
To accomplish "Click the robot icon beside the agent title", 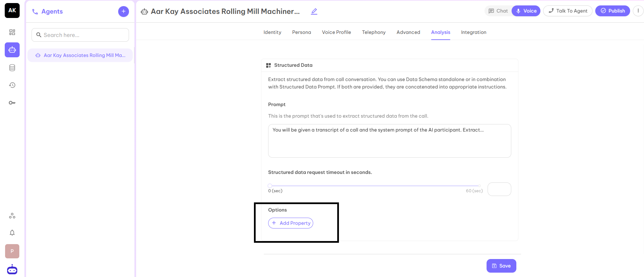I will 145,12.
